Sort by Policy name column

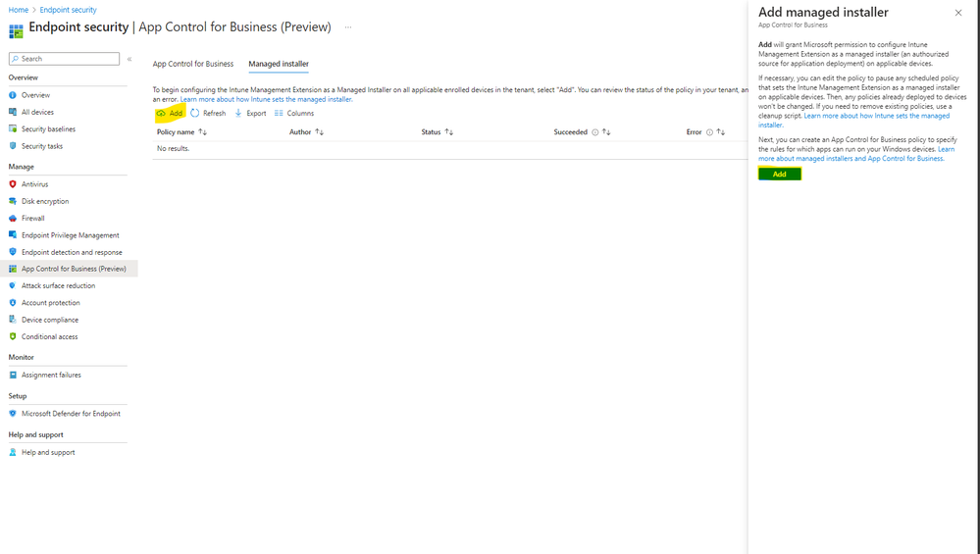[x=181, y=132]
